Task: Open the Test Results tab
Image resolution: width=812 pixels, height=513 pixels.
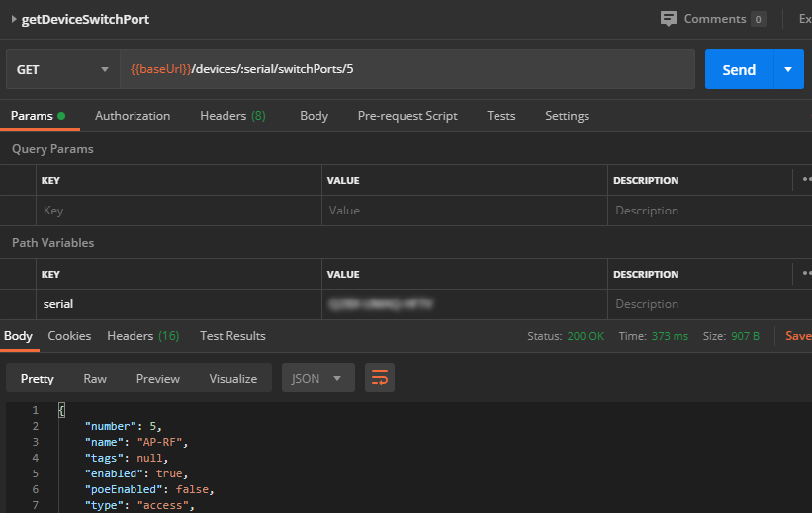Action: pyautogui.click(x=232, y=336)
